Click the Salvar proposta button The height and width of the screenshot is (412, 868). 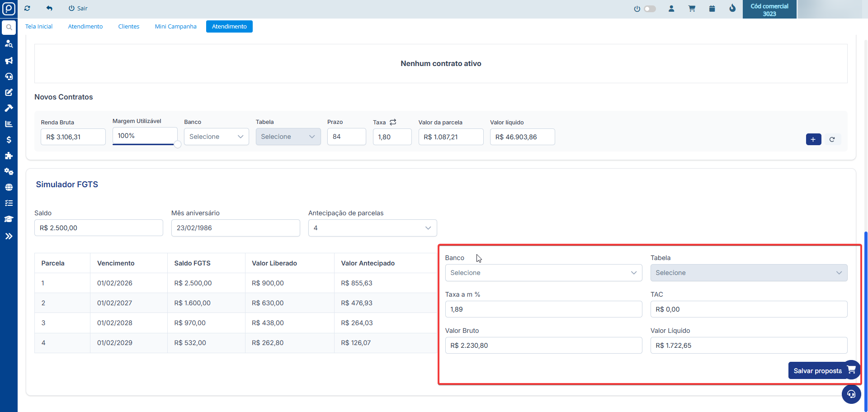point(817,371)
